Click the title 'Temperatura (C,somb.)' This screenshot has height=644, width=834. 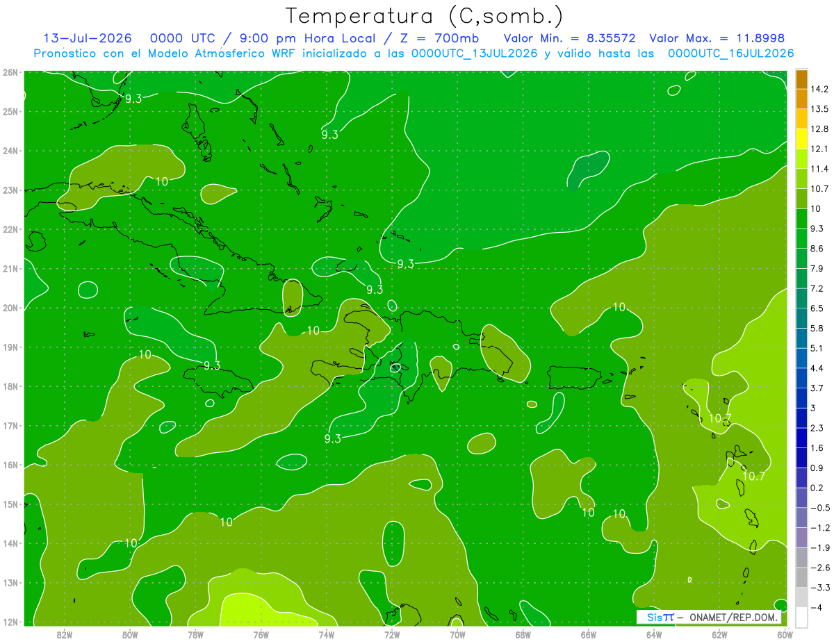point(425,16)
